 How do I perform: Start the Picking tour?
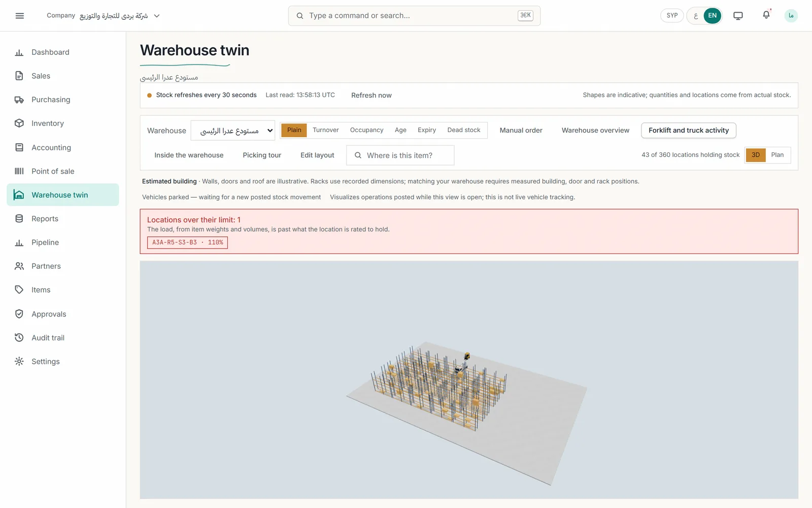pos(262,155)
